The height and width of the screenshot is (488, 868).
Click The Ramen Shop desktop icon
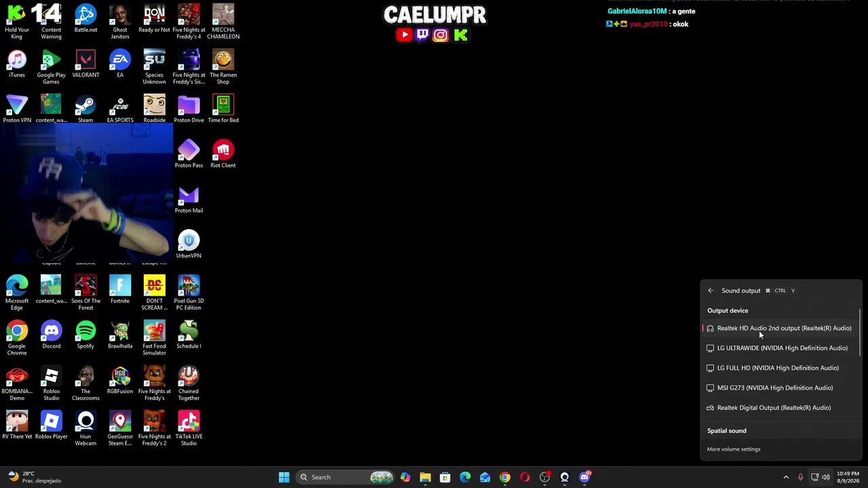[x=223, y=66]
